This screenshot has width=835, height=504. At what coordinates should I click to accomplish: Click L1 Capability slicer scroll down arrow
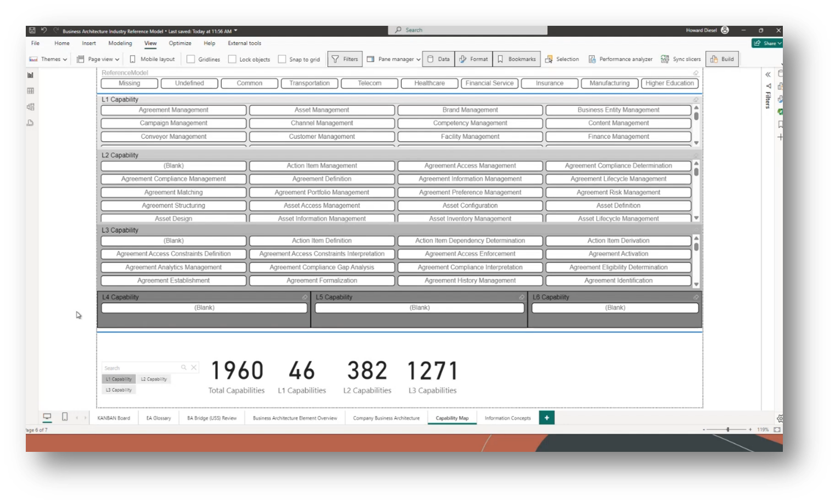point(696,143)
